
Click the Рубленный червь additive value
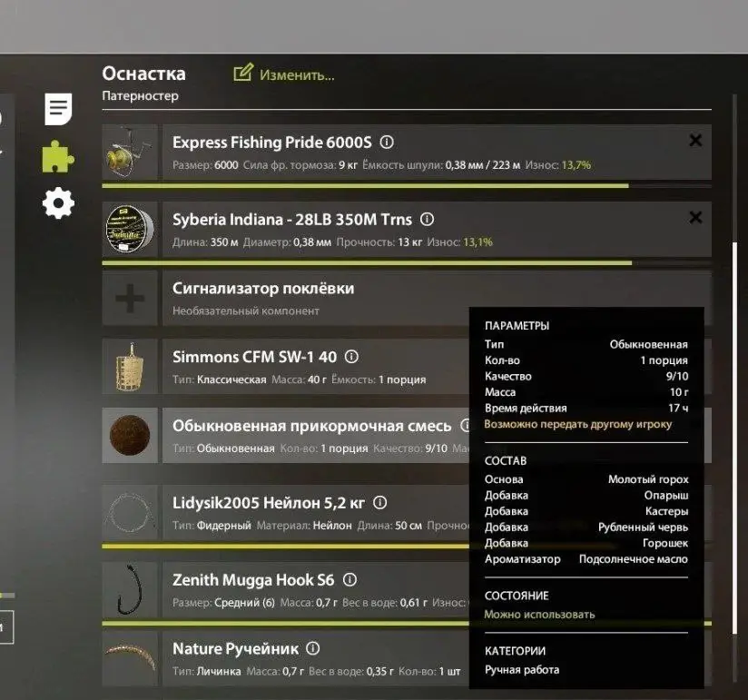643,527
